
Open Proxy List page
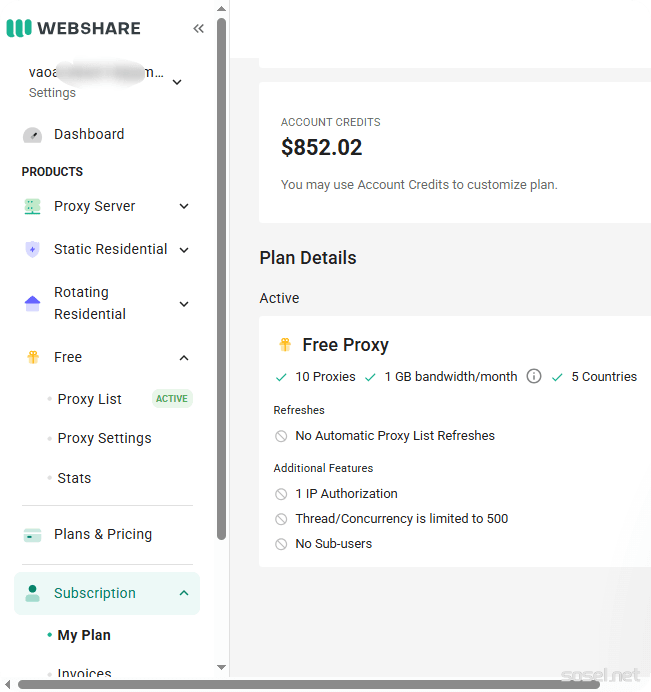tap(89, 399)
